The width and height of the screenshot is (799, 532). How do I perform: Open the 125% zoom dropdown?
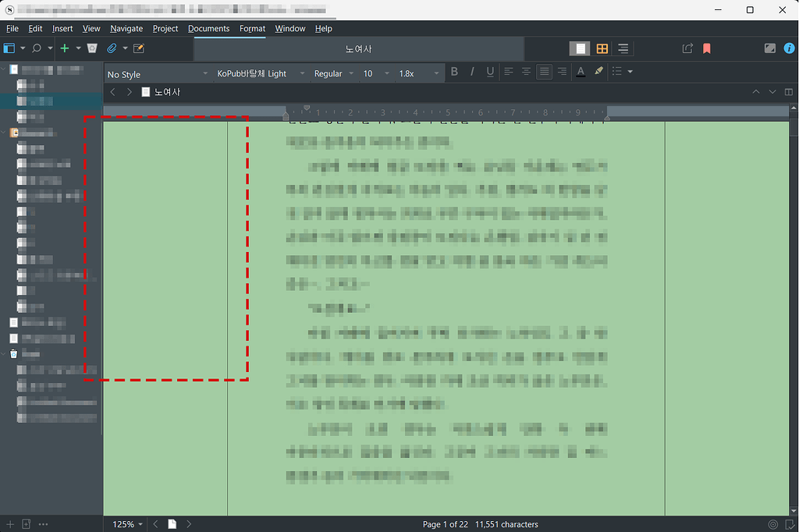tap(125, 524)
